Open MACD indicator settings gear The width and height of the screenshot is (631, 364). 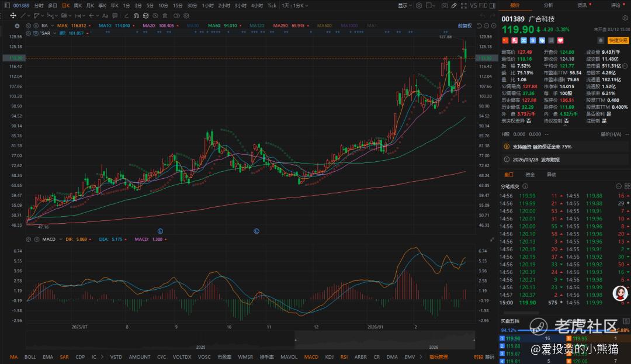28,240
